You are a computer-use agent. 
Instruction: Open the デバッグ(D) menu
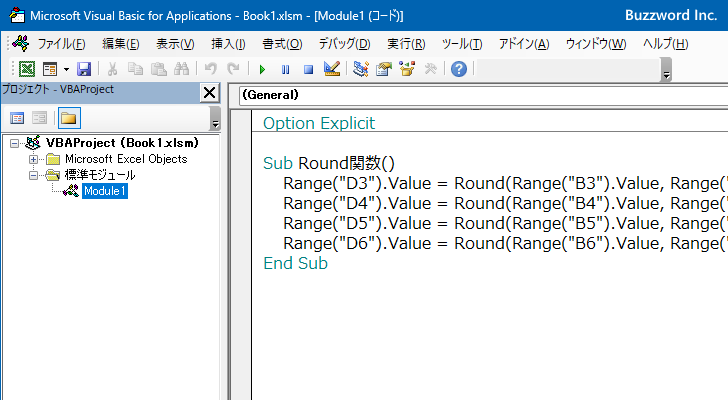click(x=344, y=44)
